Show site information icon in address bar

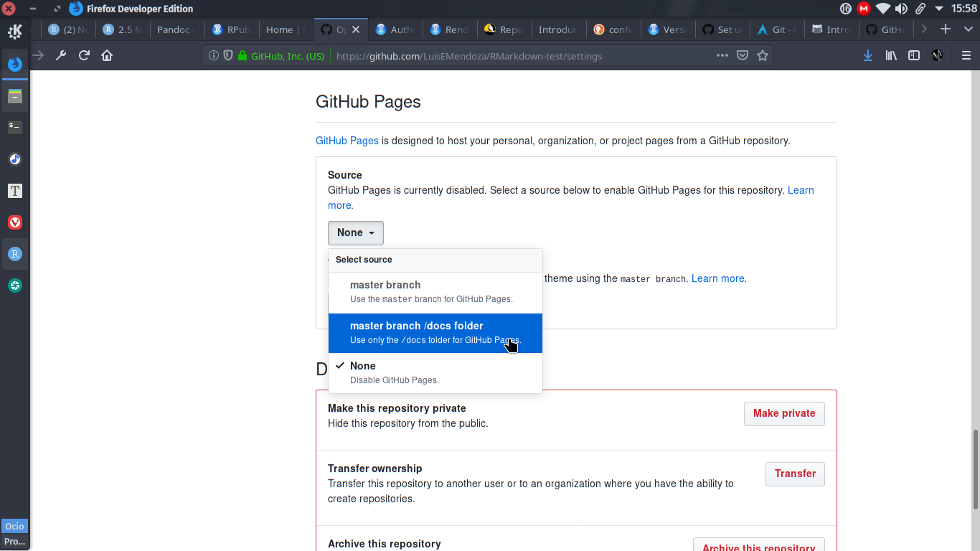214,55
